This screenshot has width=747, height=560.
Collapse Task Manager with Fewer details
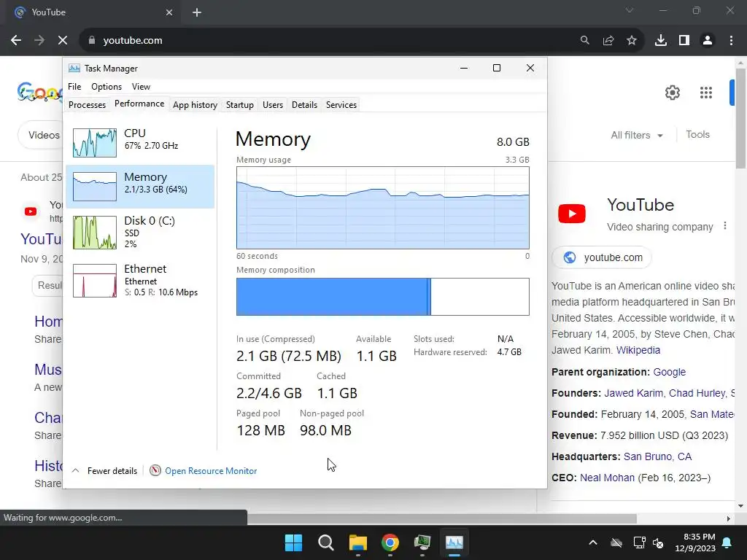[105, 470]
